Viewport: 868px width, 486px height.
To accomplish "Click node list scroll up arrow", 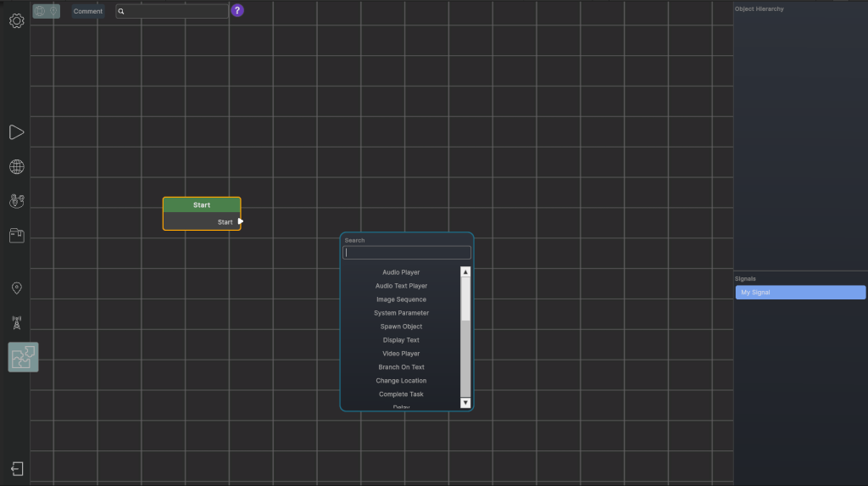I will [465, 272].
